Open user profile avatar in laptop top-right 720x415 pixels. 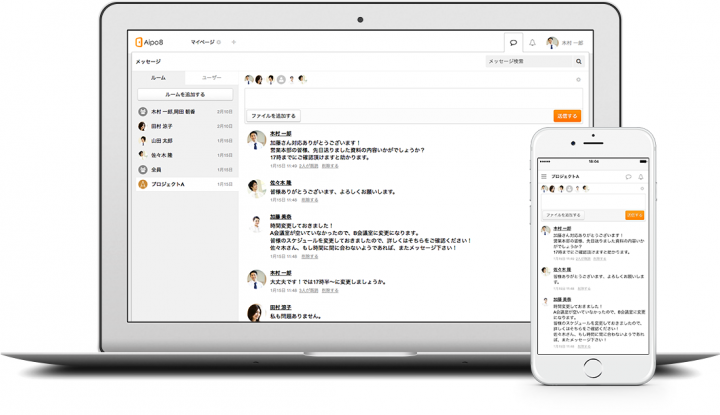[x=552, y=43]
